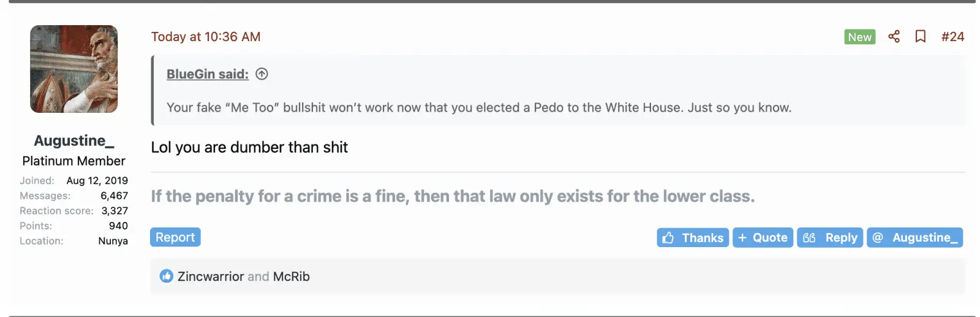Click the Thanks button label
Screen dimensions: 980x317
[x=703, y=238]
